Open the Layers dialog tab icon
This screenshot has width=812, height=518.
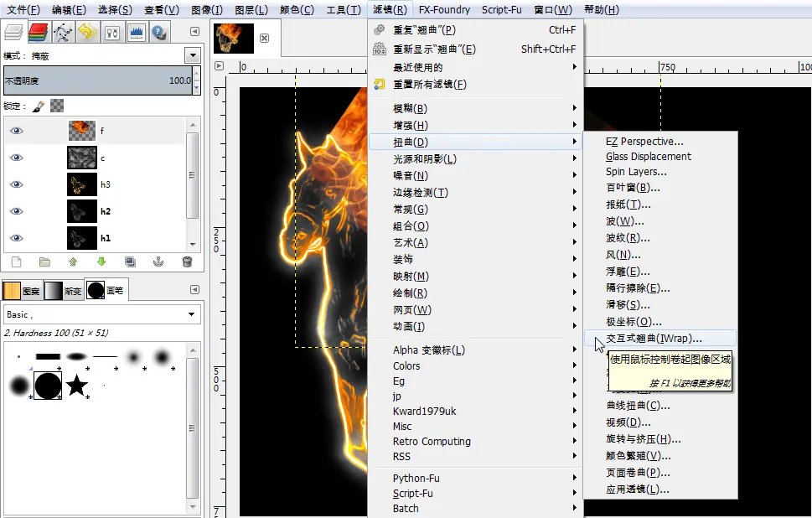click(13, 33)
